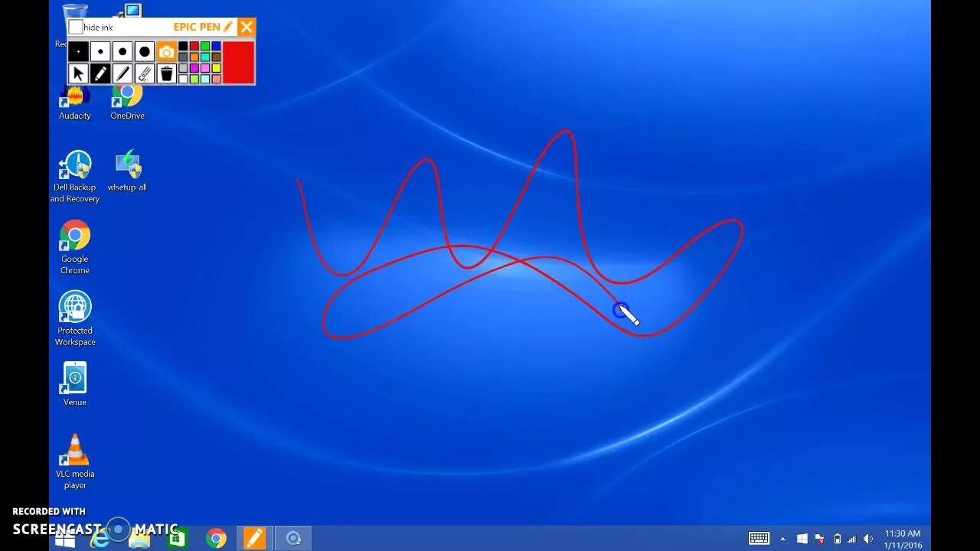Viewport: 980px width, 551px height.
Task: Select the Protected Workspace desktop icon
Action: 75,318
